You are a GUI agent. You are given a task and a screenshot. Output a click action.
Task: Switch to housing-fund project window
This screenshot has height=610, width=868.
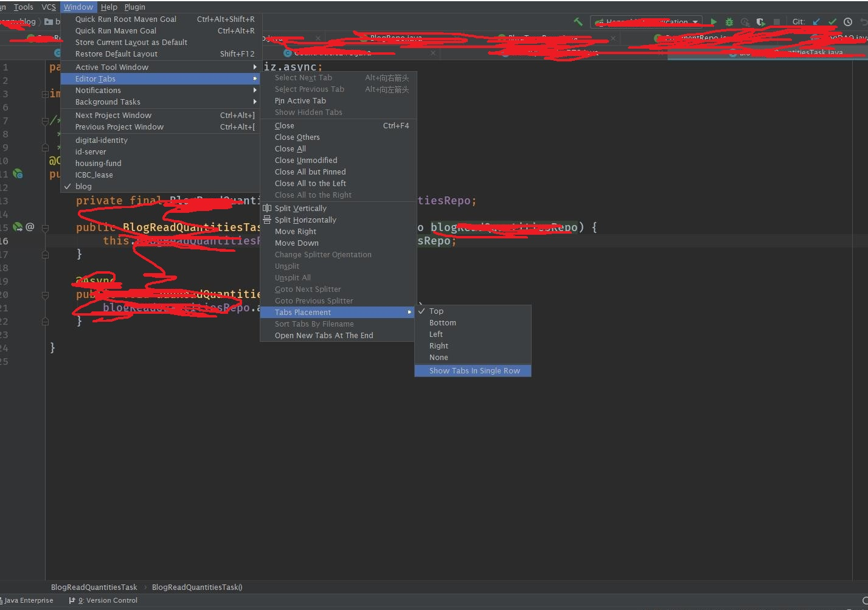point(161,163)
